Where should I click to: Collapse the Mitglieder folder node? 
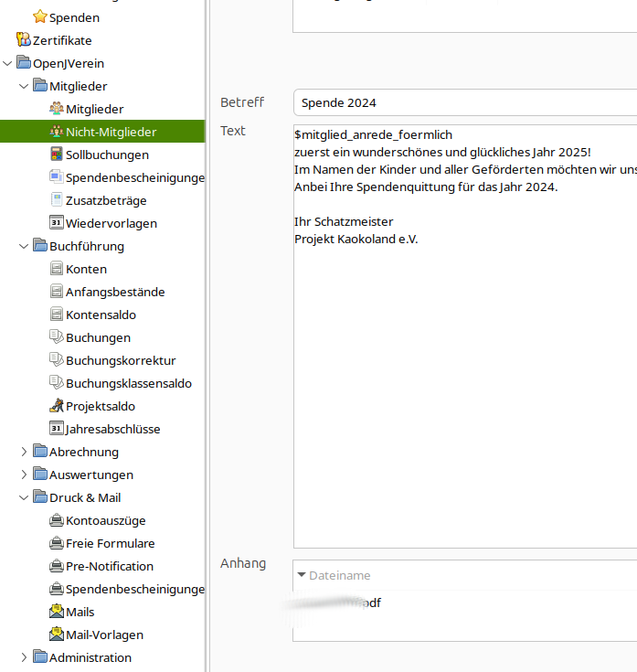coord(24,86)
